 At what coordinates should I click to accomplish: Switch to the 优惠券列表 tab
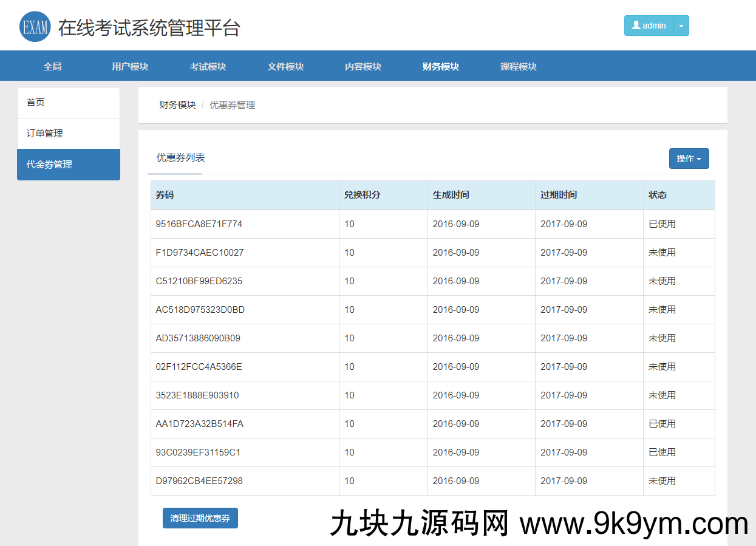tap(175, 157)
